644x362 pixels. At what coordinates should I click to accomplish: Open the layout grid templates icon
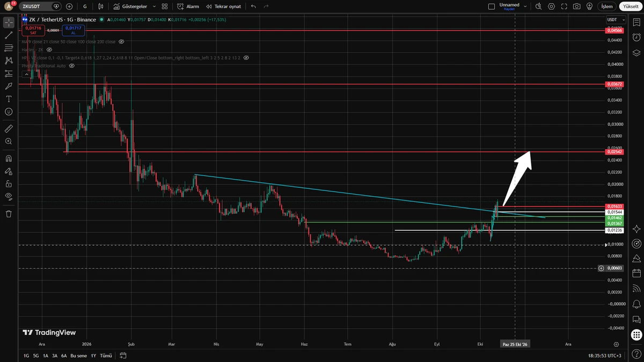[x=165, y=6]
